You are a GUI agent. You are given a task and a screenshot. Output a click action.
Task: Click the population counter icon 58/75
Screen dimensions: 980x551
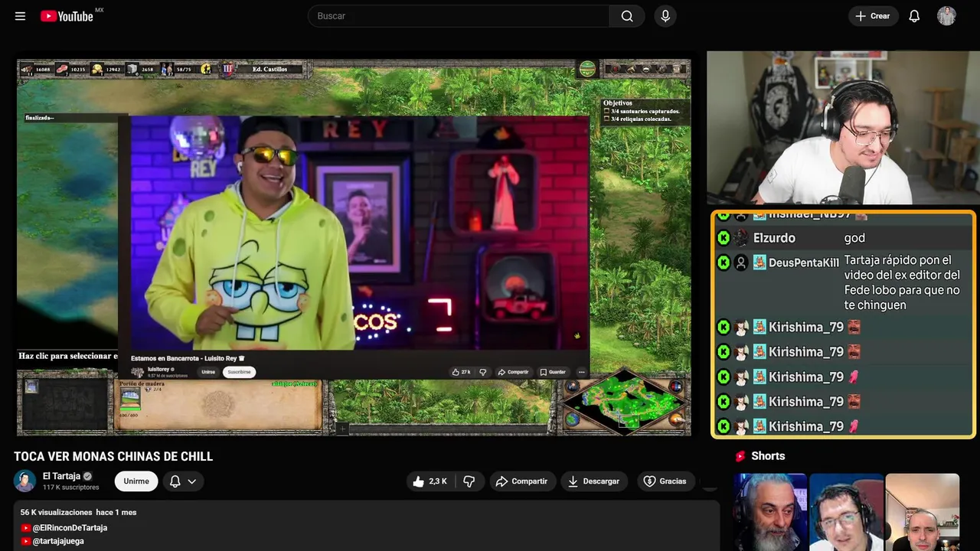coord(167,69)
